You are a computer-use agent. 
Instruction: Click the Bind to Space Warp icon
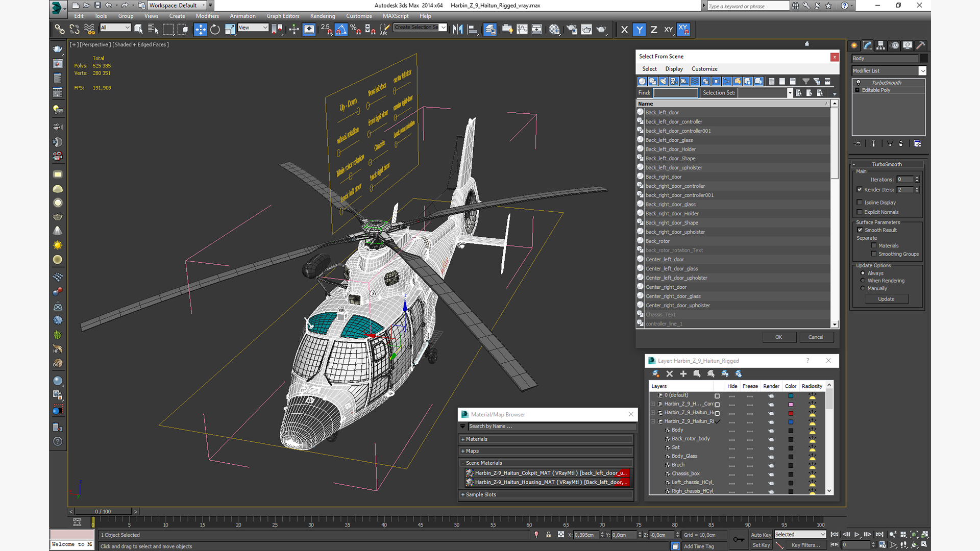click(89, 30)
